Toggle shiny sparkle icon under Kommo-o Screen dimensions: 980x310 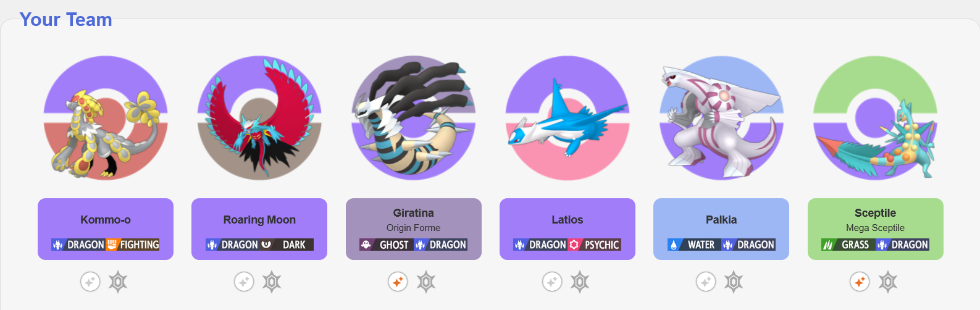point(90,282)
